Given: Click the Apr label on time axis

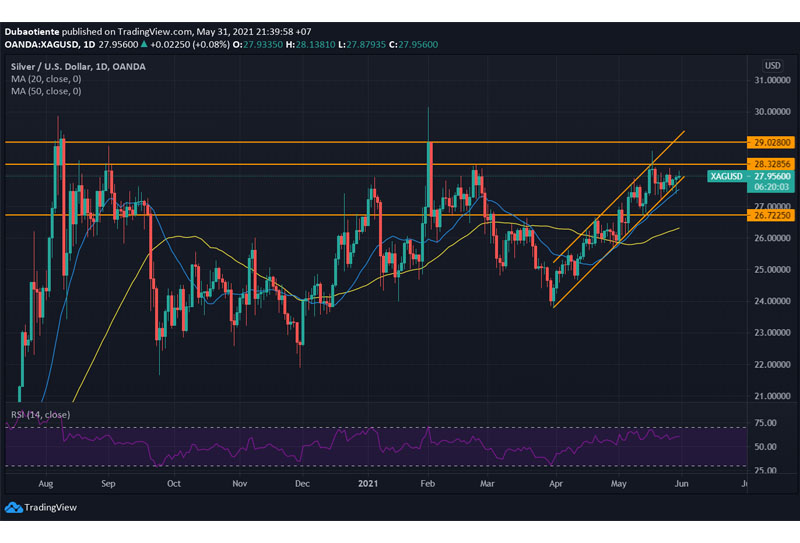Looking at the screenshot, I should click(x=556, y=483).
